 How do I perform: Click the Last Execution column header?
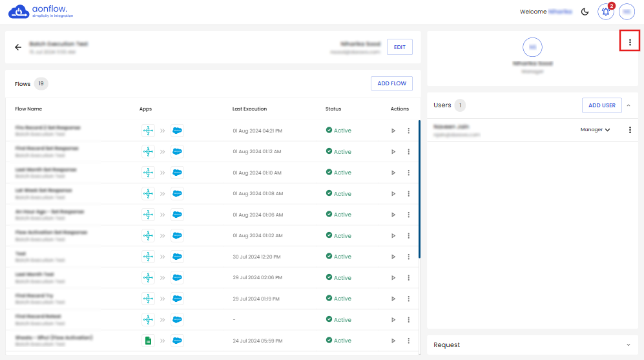click(x=249, y=109)
